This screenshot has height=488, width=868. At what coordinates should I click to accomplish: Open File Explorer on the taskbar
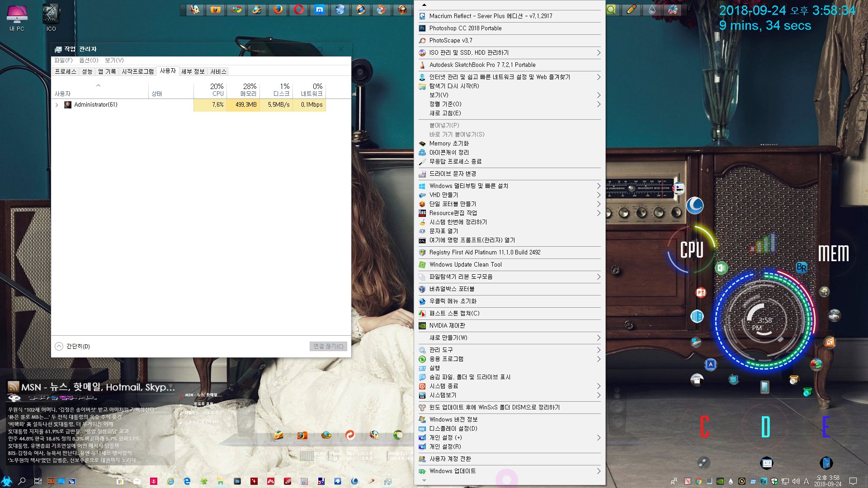point(220,482)
